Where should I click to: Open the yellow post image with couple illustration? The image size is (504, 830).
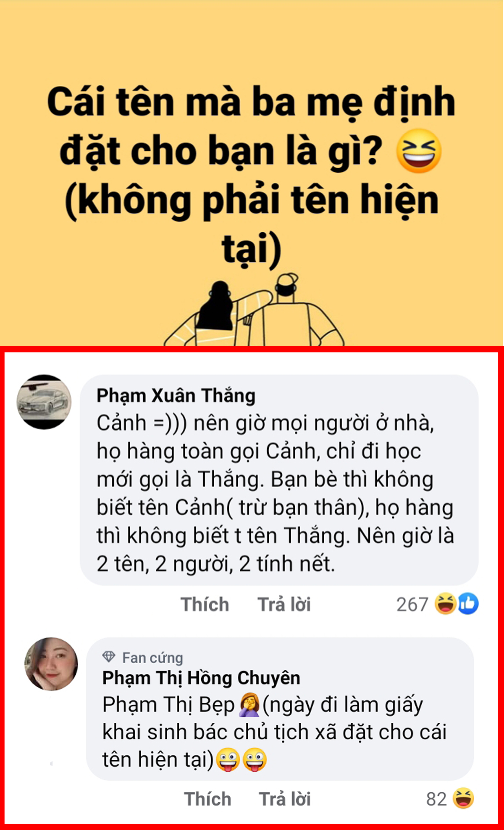[x=252, y=173]
